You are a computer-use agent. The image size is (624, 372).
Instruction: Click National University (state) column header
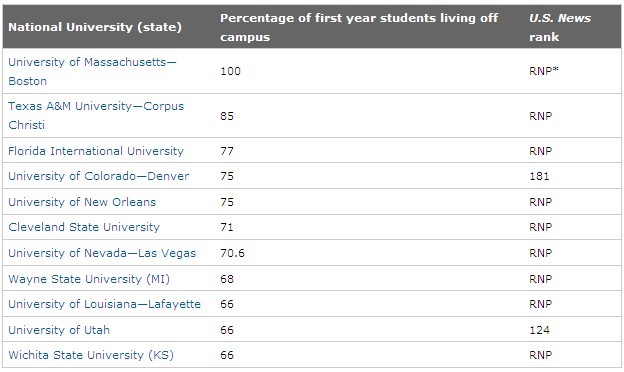(x=95, y=27)
